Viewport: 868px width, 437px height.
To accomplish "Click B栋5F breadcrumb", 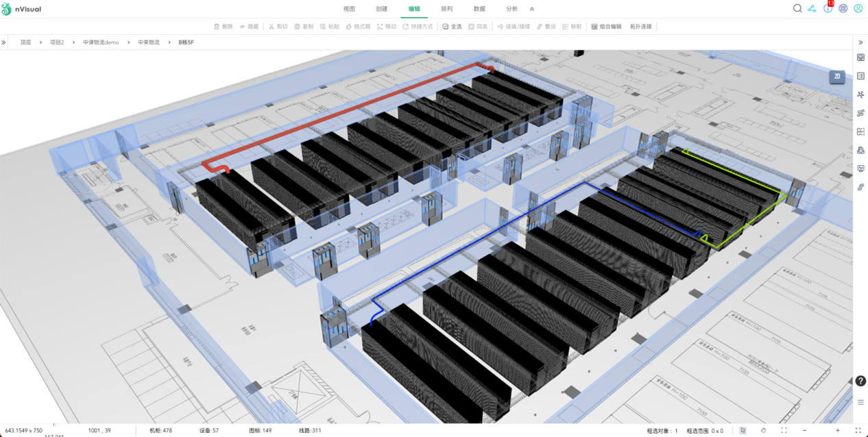I will pyautogui.click(x=186, y=42).
